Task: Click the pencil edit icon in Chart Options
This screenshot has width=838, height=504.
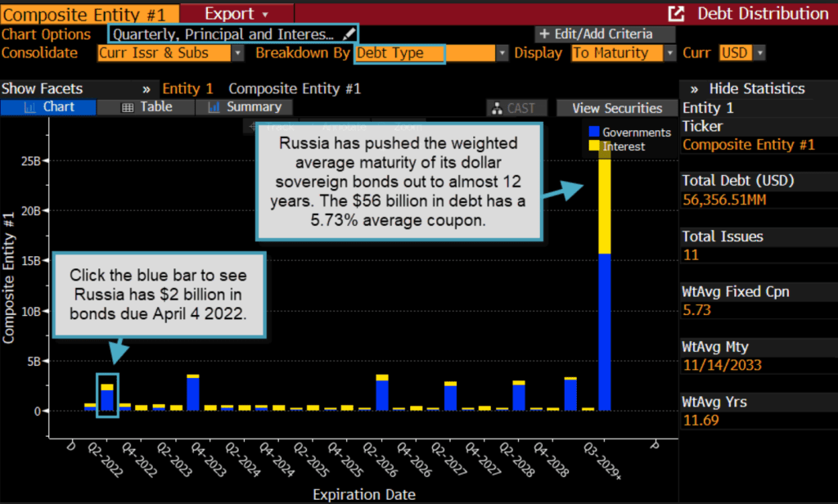Action: (349, 34)
